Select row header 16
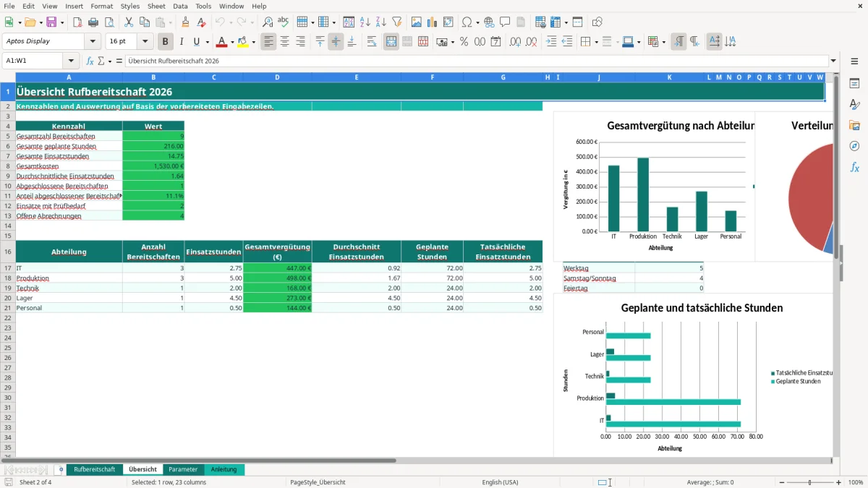868x488 pixels. click(x=8, y=252)
